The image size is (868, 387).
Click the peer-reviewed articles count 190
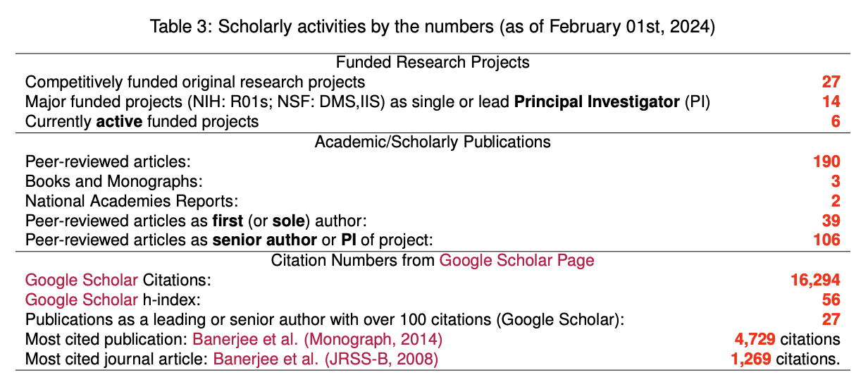click(827, 161)
